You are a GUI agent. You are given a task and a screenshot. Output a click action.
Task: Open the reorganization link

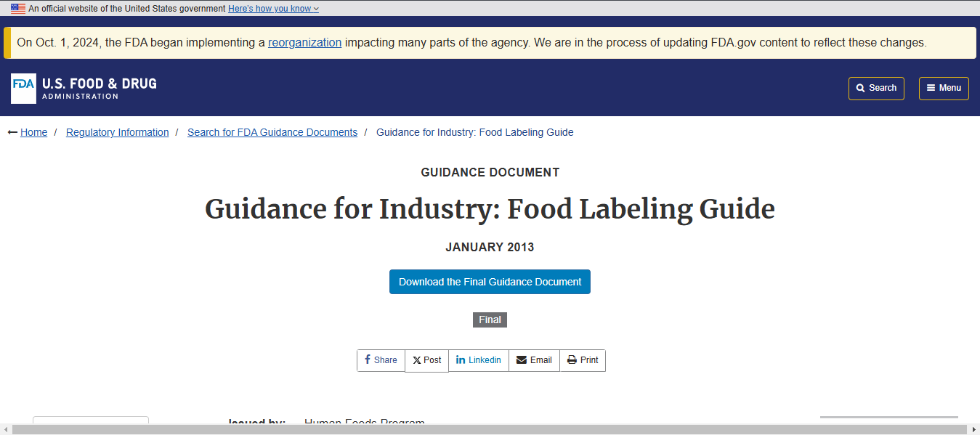coord(304,42)
